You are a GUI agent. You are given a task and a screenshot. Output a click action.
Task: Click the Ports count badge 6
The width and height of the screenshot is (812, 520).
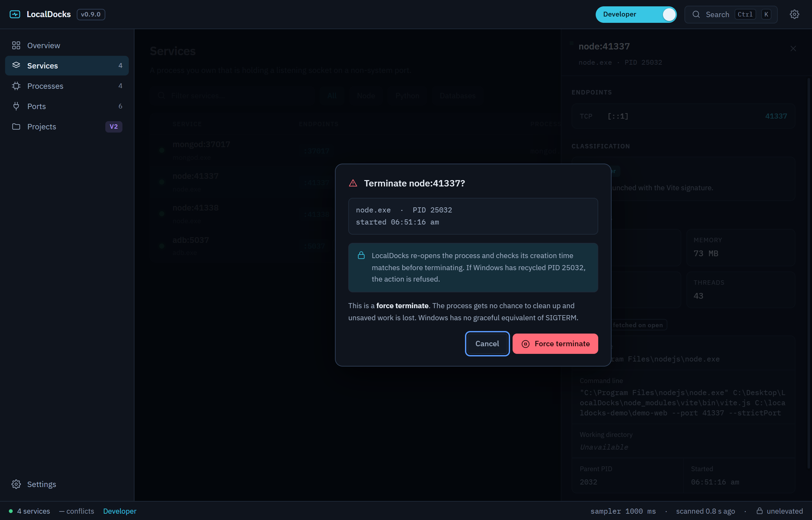coord(120,106)
